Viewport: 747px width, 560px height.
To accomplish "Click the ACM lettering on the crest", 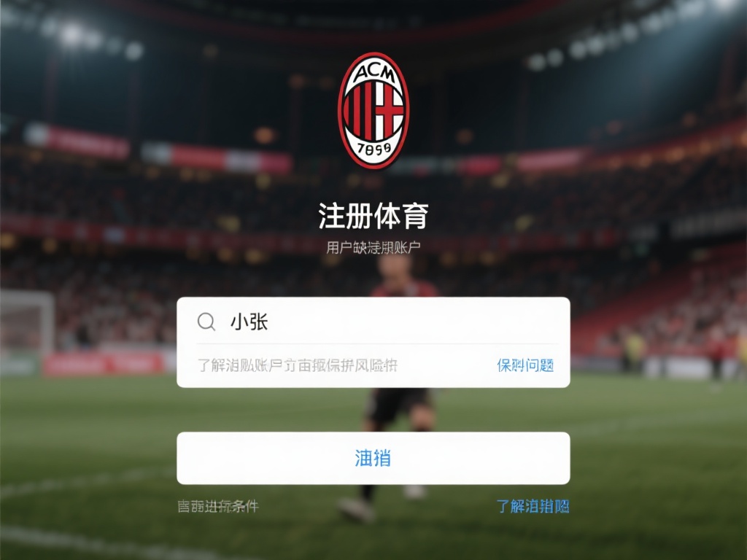I will (x=375, y=74).
